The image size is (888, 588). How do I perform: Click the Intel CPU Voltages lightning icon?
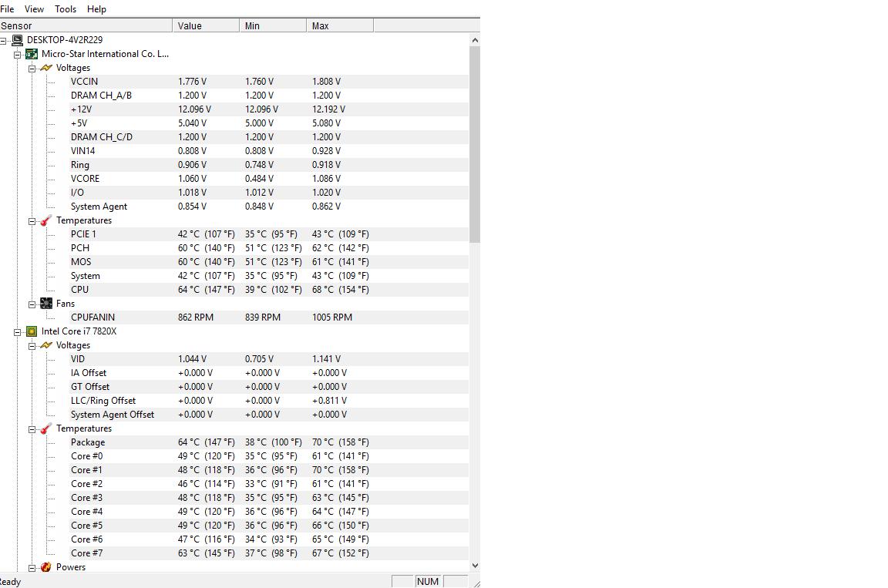click(x=46, y=345)
